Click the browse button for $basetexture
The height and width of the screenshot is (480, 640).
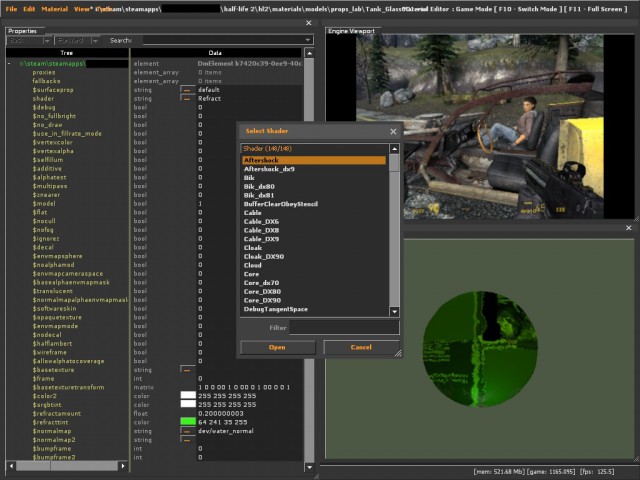[x=188, y=370]
